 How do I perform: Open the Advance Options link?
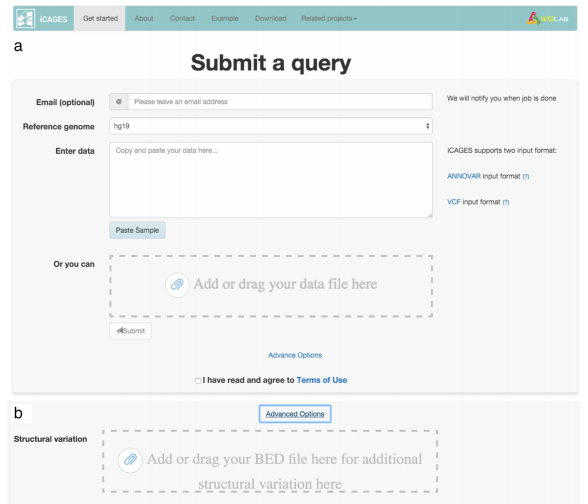click(295, 355)
